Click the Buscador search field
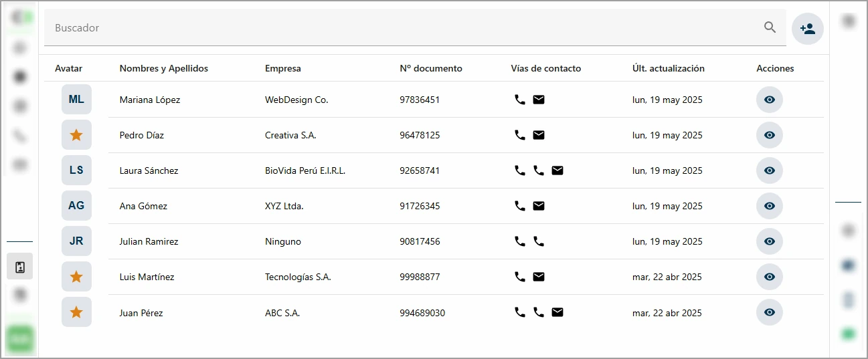Screen dimensions: 868x359 click(402, 28)
